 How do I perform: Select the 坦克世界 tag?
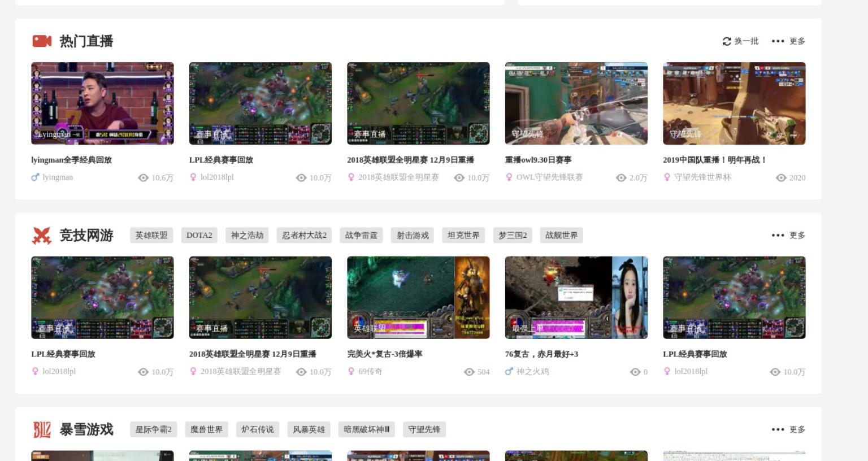click(463, 236)
